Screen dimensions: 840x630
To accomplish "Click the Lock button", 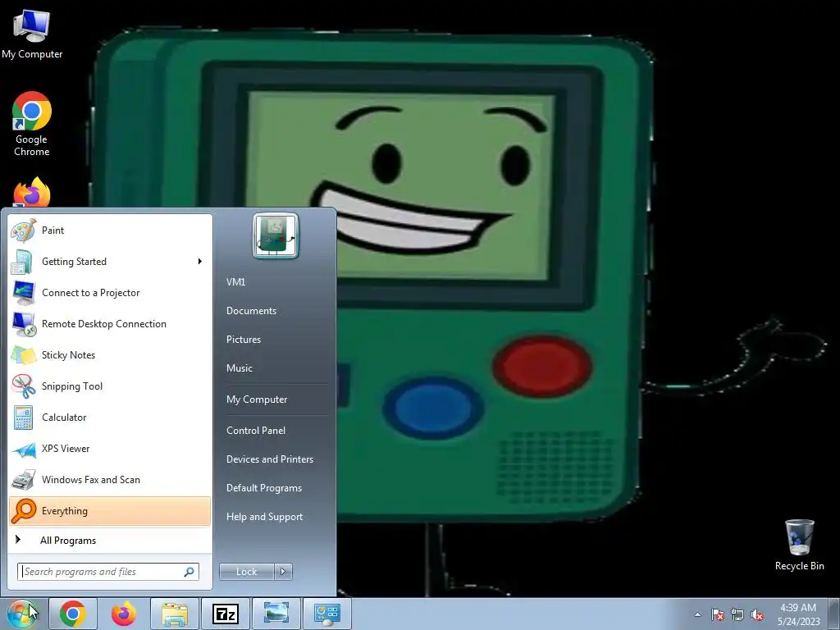I will click(247, 572).
